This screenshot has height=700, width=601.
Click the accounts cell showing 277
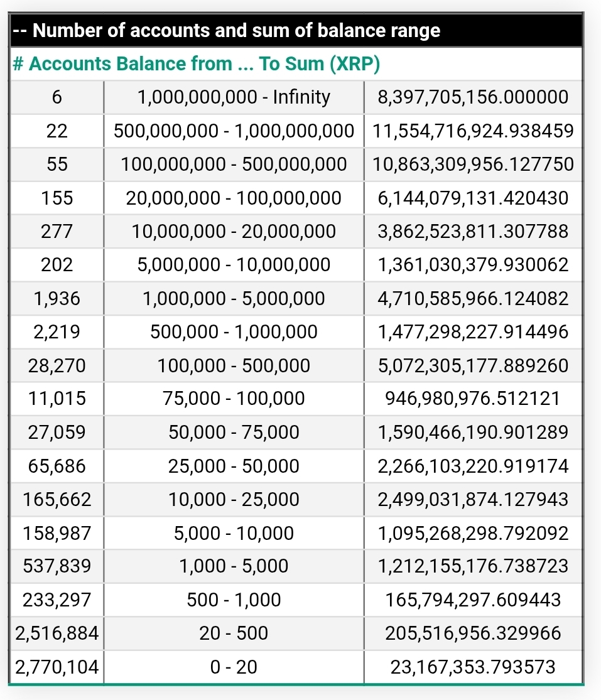coord(57,232)
